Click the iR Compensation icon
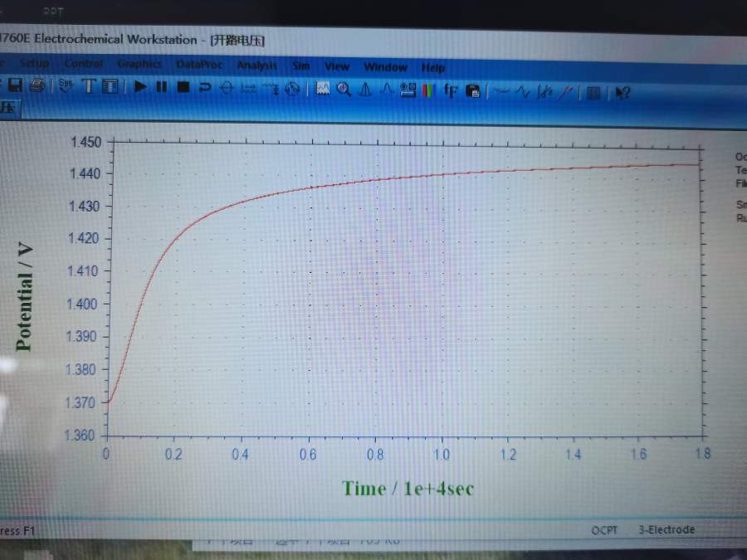747x560 pixels. pyautogui.click(x=249, y=89)
